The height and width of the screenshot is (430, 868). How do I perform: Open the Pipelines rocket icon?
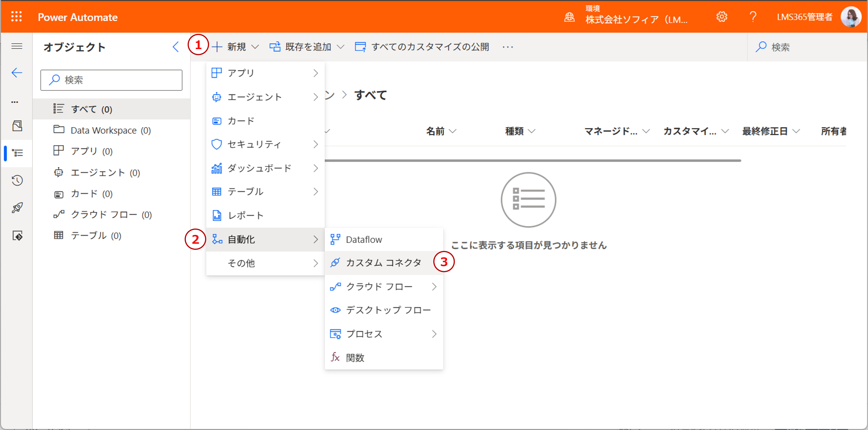pos(17,208)
